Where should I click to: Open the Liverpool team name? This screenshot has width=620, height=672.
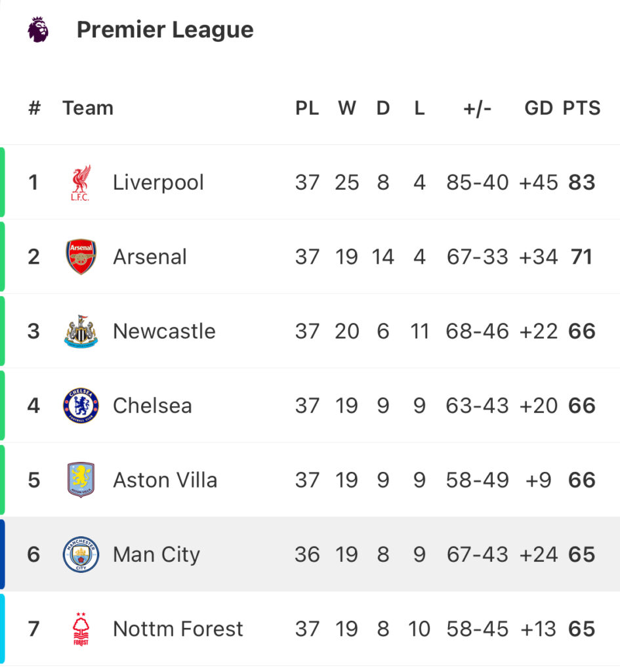tap(158, 183)
